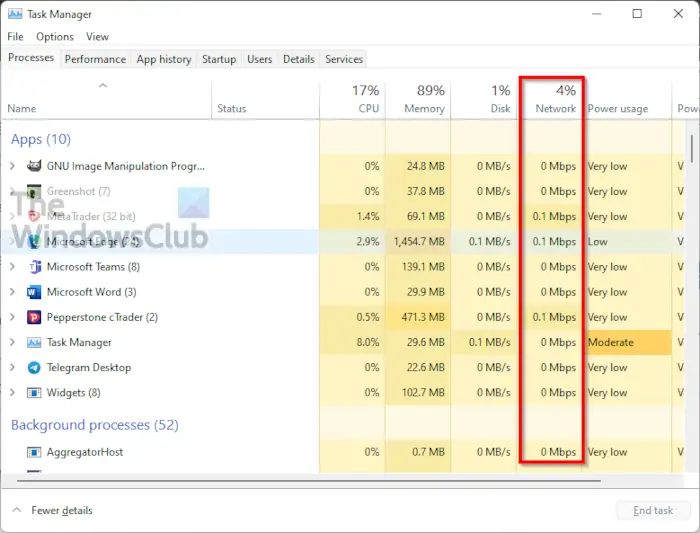Switch to the Startup tab
The height and width of the screenshot is (533, 700).
click(x=219, y=59)
